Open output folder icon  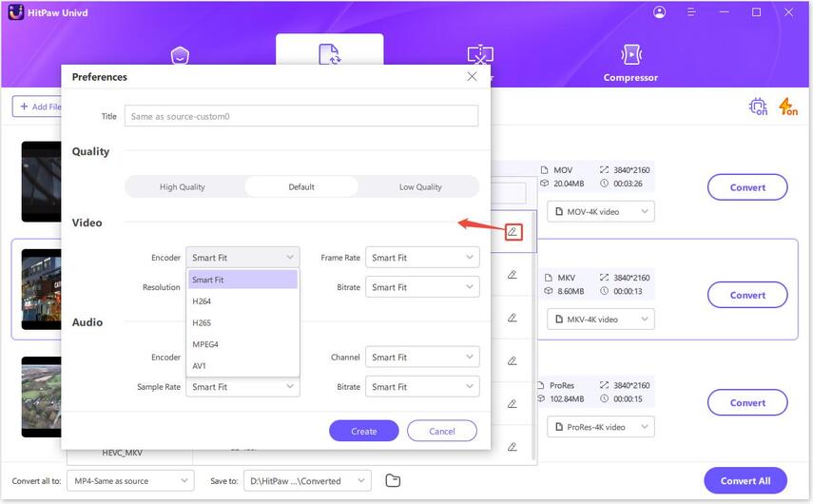[393, 480]
